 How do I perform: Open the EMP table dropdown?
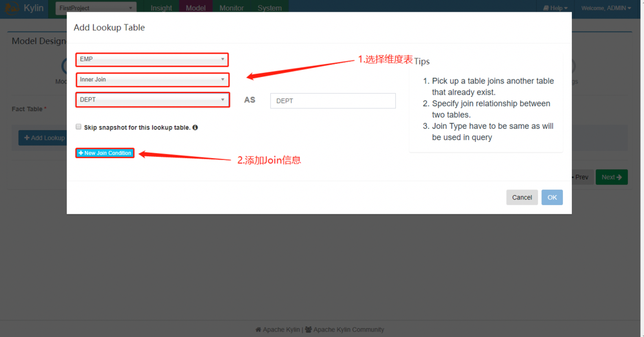152,60
